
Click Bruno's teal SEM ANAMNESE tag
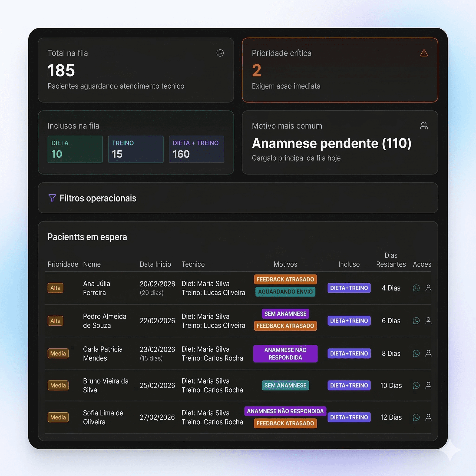(x=285, y=385)
